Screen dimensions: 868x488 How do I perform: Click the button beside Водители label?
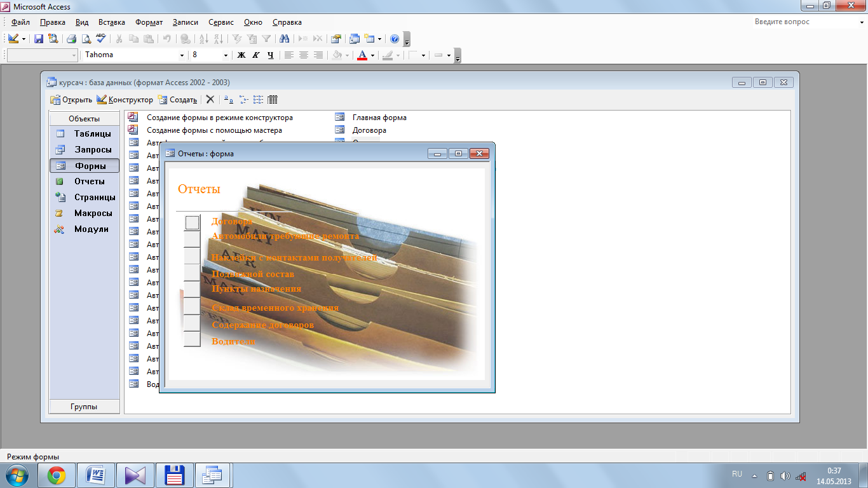(192, 339)
